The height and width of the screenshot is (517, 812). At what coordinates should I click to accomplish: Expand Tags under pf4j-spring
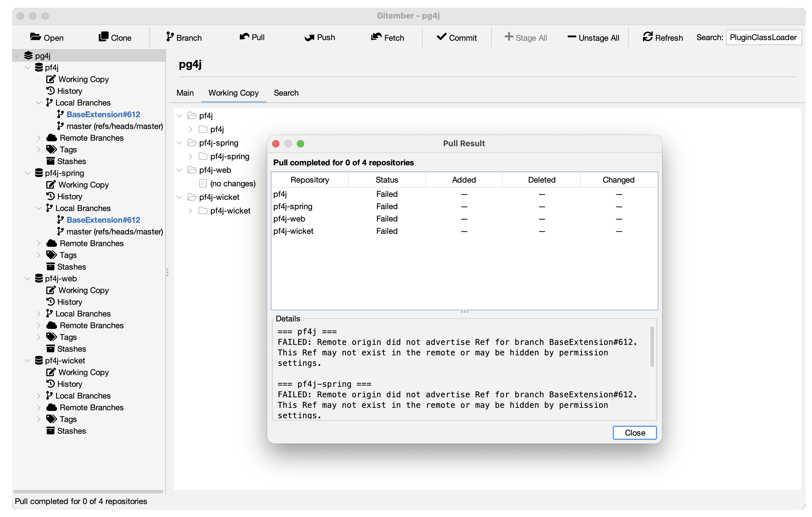[x=39, y=255]
